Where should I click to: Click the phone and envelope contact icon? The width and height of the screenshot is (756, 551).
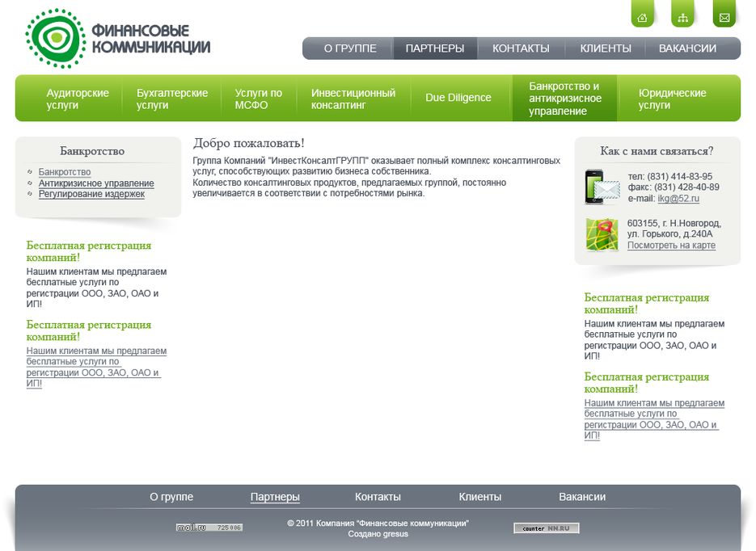602,187
